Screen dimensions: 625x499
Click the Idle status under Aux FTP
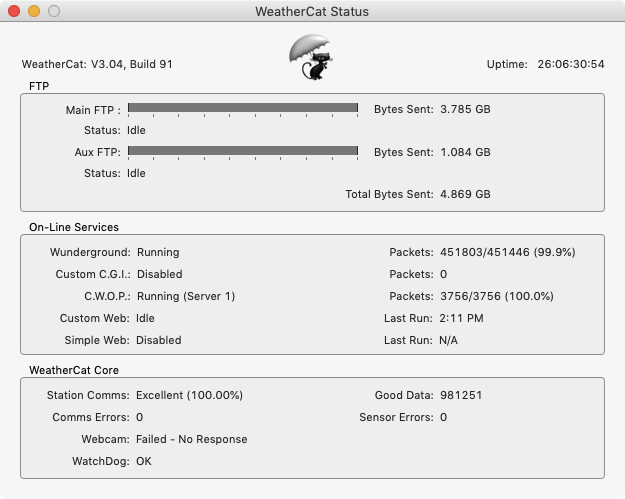pos(136,173)
